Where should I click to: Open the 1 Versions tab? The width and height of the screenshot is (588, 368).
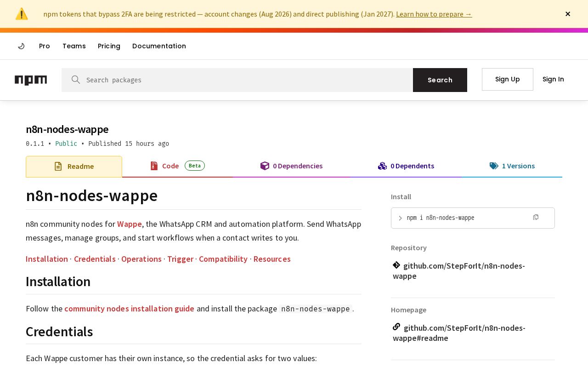512,166
